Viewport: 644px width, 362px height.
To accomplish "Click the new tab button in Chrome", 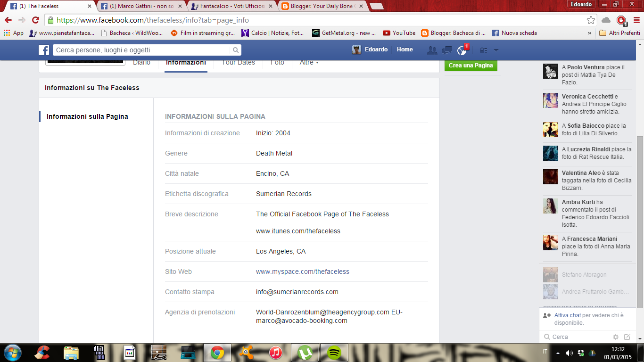I will (x=377, y=6).
